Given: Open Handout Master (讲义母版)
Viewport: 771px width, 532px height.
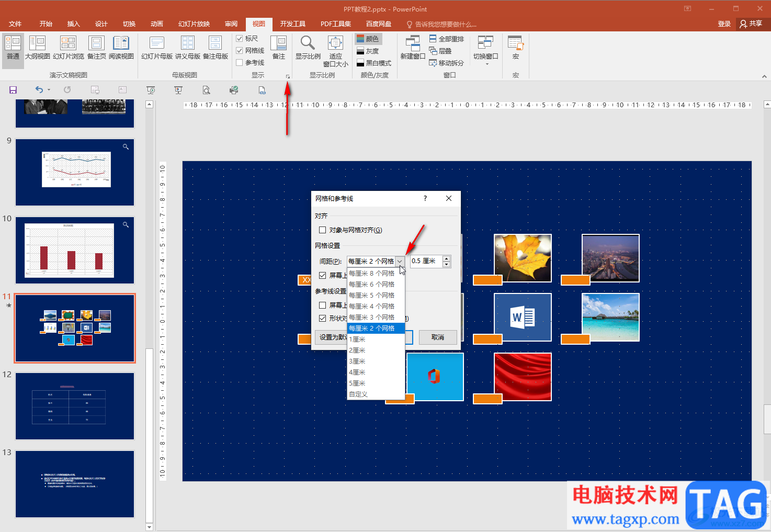Looking at the screenshot, I should (x=188, y=48).
